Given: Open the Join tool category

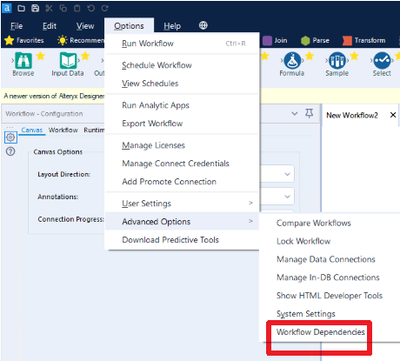Looking at the screenshot, I should tap(275, 40).
